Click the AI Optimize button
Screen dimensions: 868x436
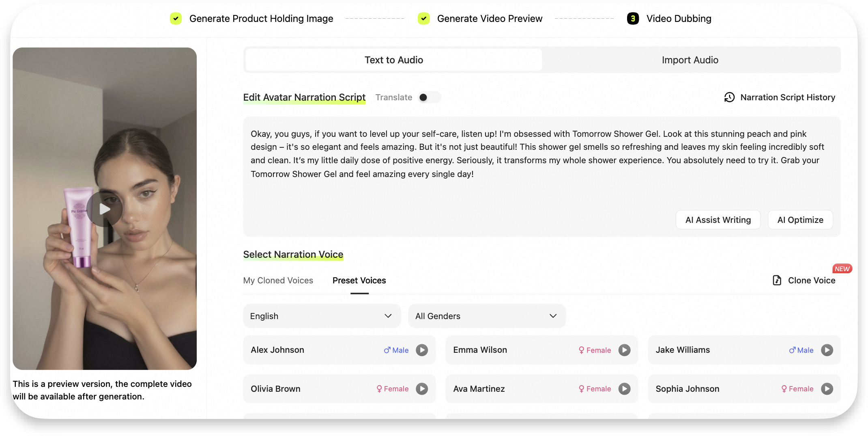point(800,220)
